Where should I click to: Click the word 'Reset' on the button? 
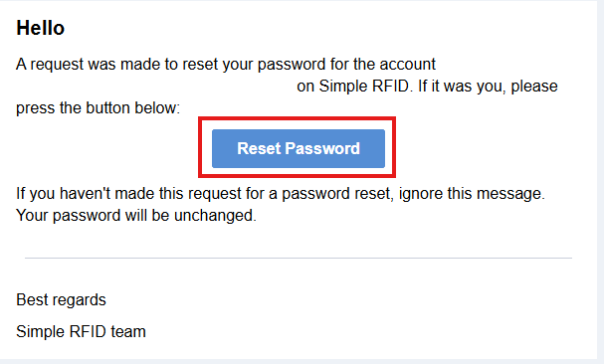[259, 148]
